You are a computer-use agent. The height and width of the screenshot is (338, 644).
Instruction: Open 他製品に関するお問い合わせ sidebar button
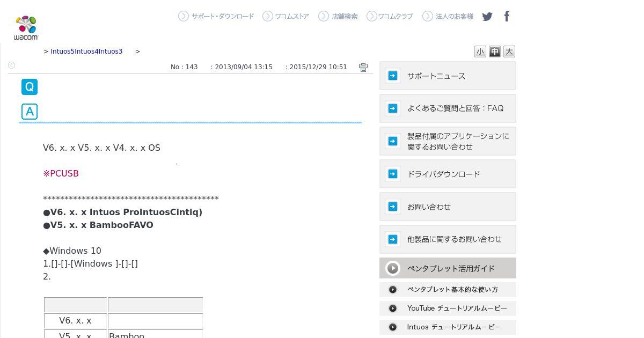tap(448, 239)
